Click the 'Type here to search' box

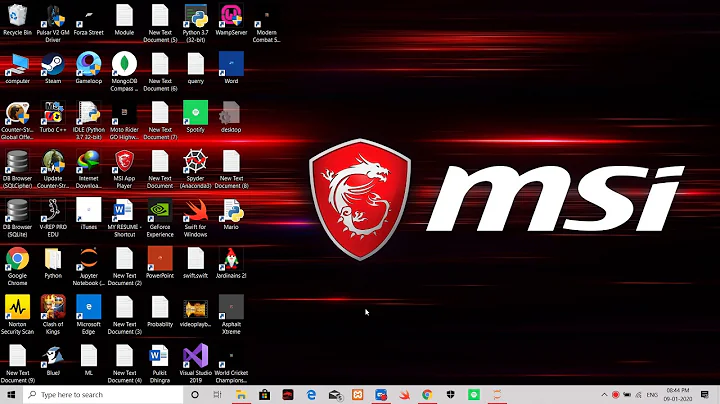[x=103, y=395]
